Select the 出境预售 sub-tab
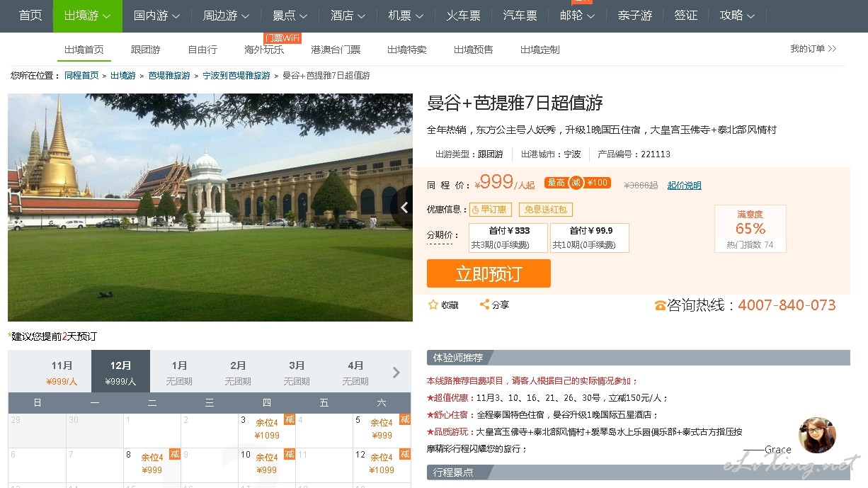Screen dimensions: 868x488 [474, 50]
